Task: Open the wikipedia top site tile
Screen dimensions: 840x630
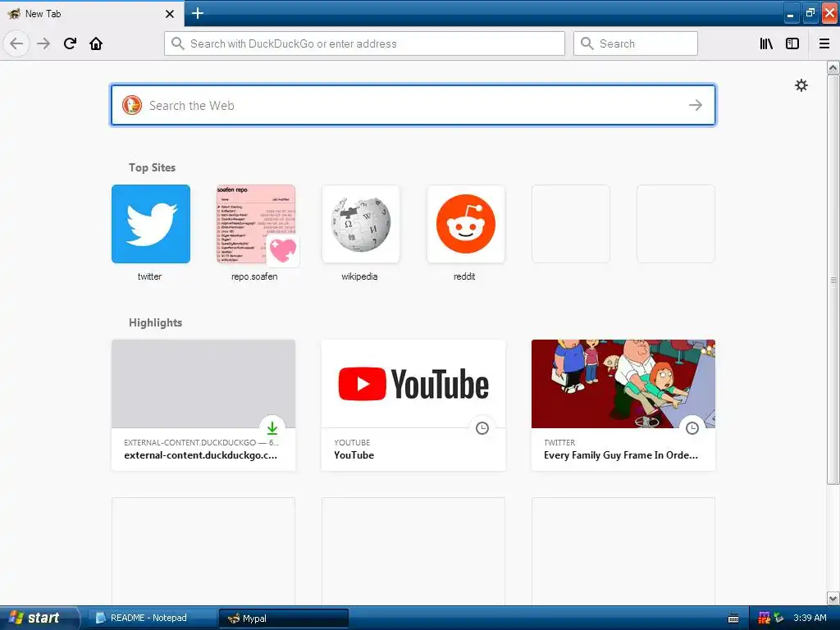Action: coord(361,224)
